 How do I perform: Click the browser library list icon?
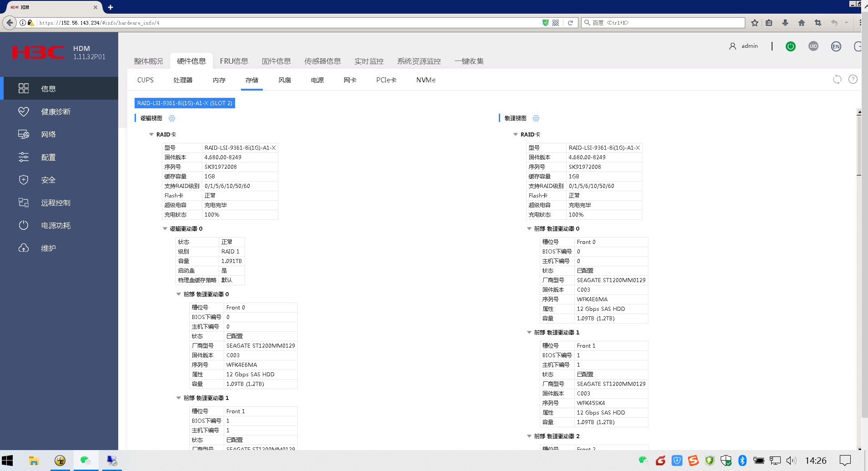tap(769, 23)
